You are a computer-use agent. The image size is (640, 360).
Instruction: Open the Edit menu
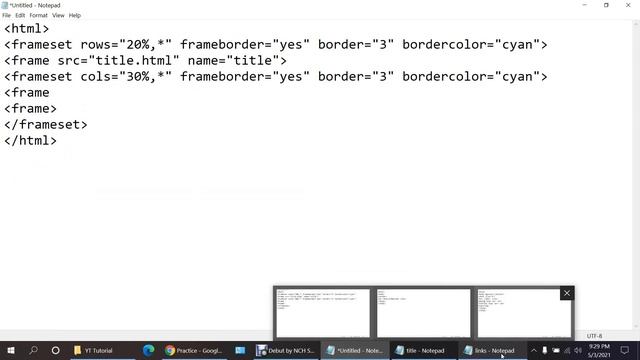[20, 15]
